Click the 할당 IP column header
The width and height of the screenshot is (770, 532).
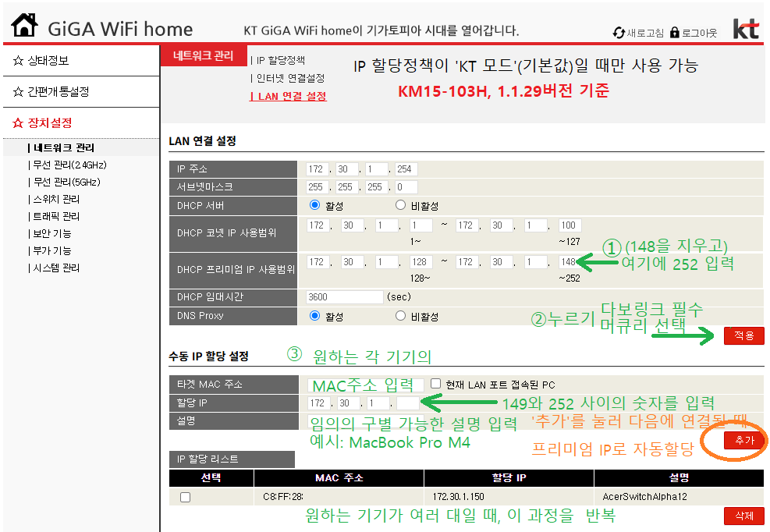[x=509, y=477]
